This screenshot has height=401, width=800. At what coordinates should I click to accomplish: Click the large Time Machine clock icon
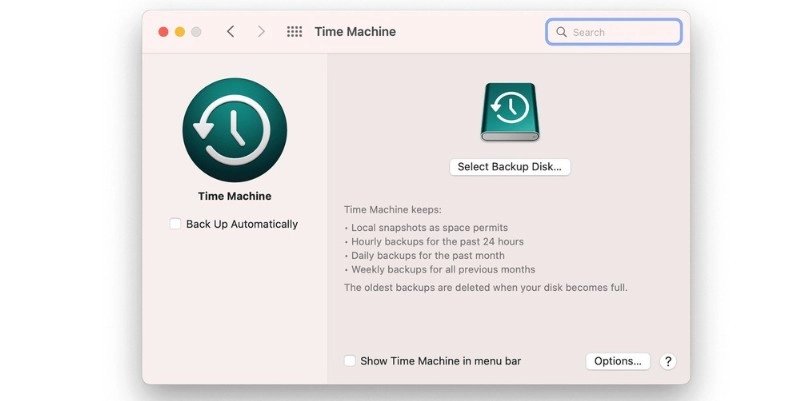(234, 130)
